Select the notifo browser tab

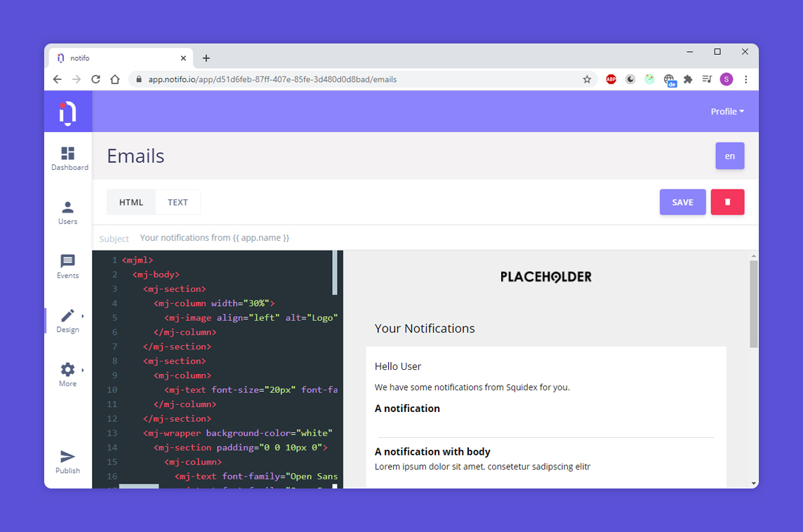click(121, 58)
